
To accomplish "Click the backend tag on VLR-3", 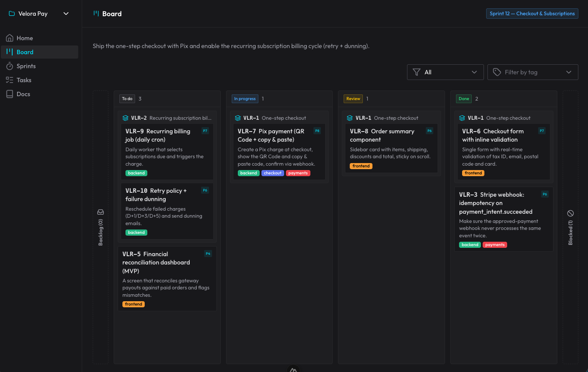I will click(470, 245).
